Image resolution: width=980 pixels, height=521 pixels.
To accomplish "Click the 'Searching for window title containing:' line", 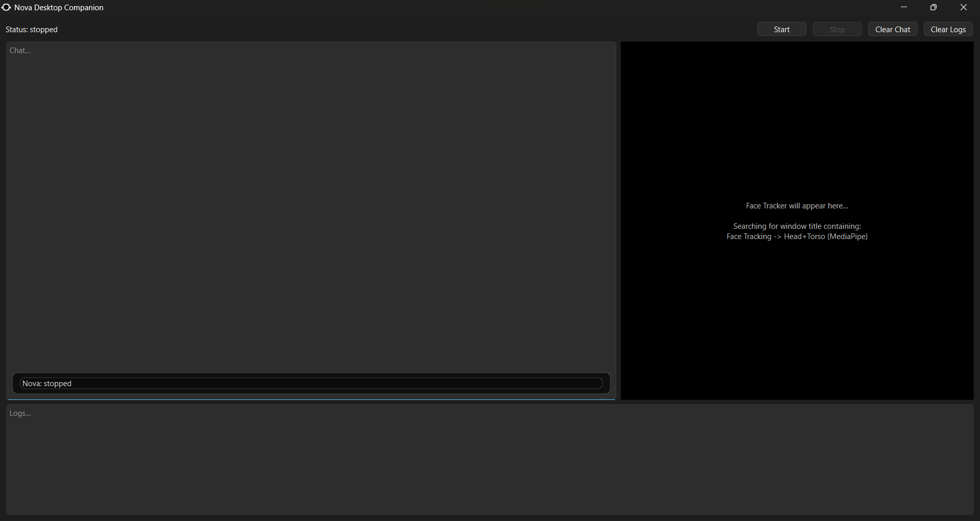I will [x=797, y=226].
